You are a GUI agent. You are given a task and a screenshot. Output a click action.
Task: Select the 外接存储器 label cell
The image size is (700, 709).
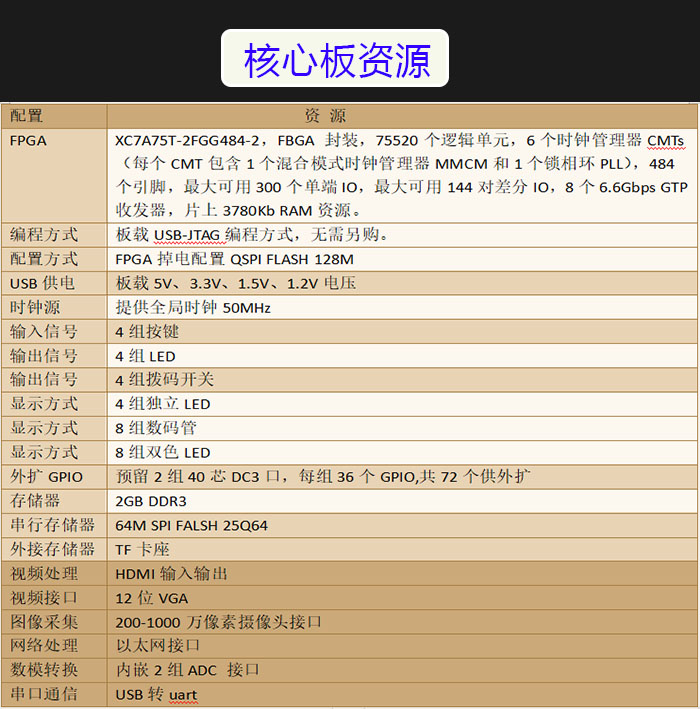click(x=54, y=550)
